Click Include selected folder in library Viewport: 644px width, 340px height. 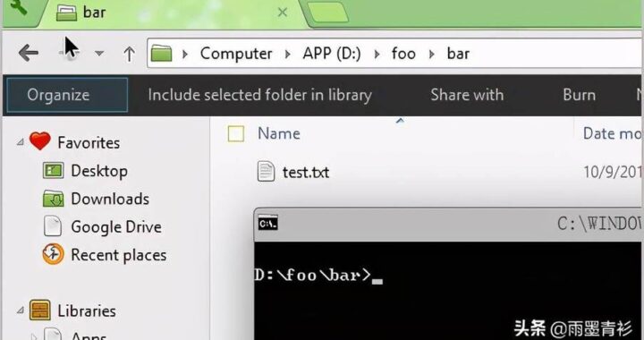[260, 95]
